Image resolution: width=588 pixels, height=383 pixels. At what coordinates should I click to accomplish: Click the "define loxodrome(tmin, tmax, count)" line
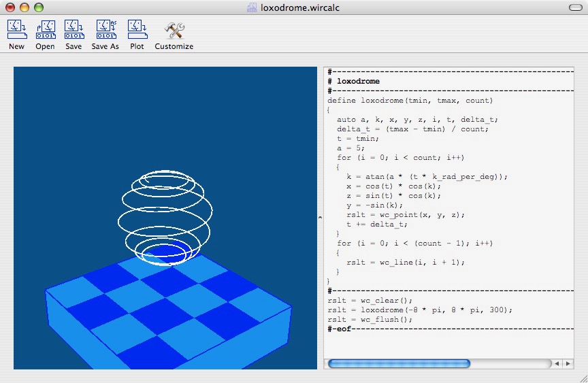(x=410, y=101)
